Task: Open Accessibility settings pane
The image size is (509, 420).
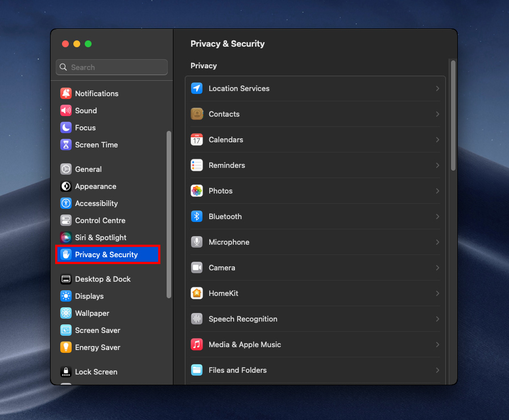Action: pyautogui.click(x=96, y=203)
